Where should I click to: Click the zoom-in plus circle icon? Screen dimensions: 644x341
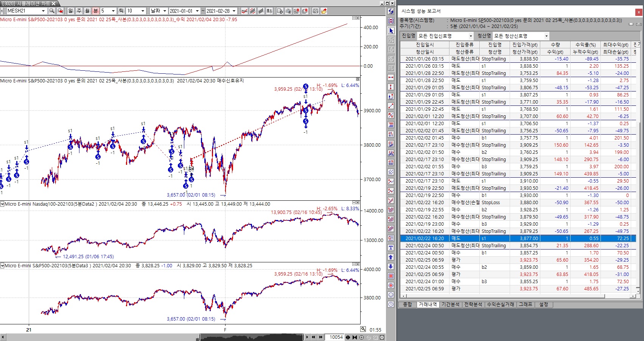tap(361, 337)
